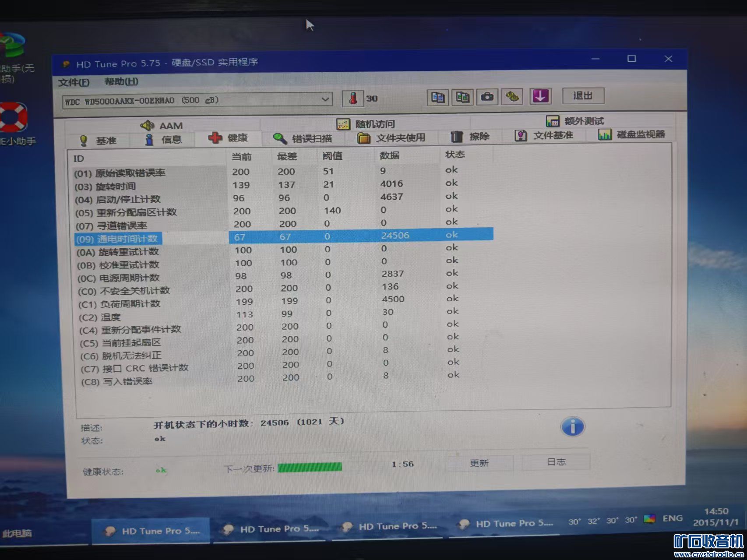Image resolution: width=747 pixels, height=560 pixels.
Task: Click the lifebuoy desktop shortcut icon
Action: (x=13, y=117)
